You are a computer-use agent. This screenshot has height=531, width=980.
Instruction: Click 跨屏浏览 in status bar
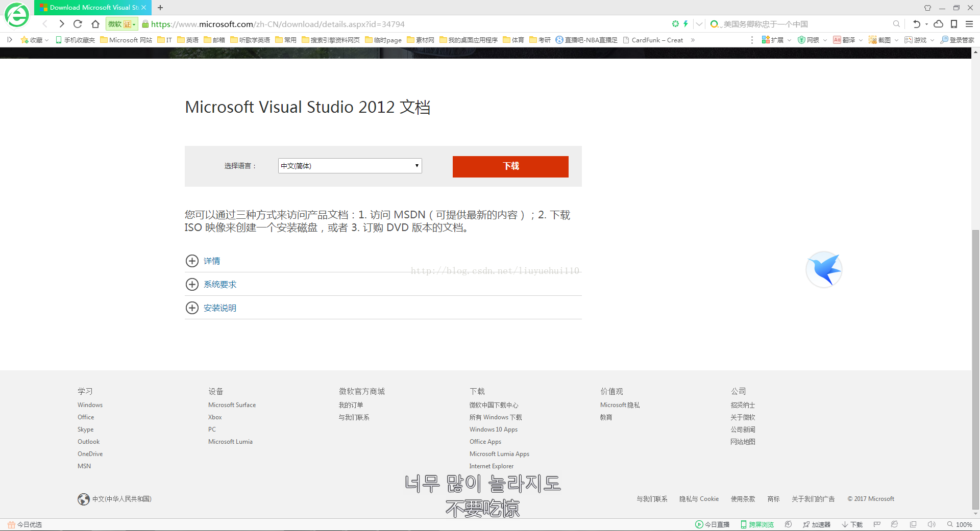point(757,524)
